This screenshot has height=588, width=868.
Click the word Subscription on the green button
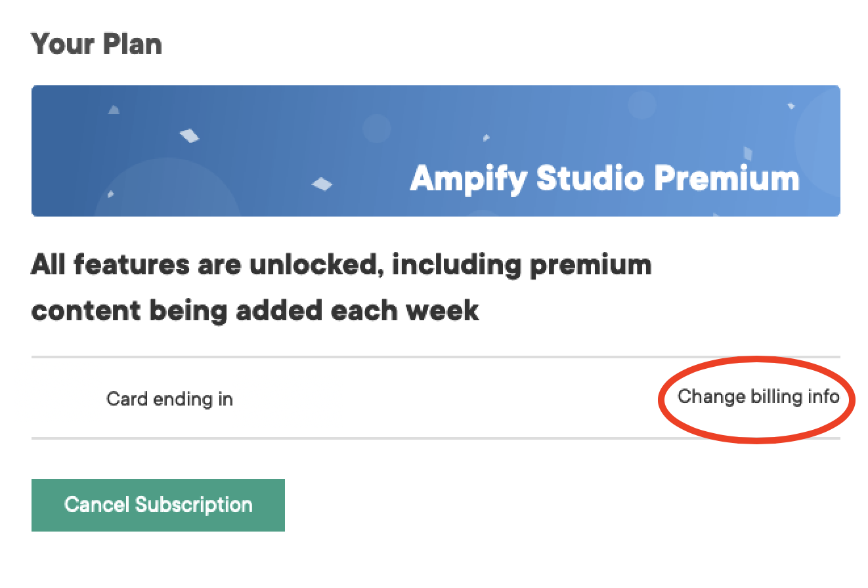[194, 505]
